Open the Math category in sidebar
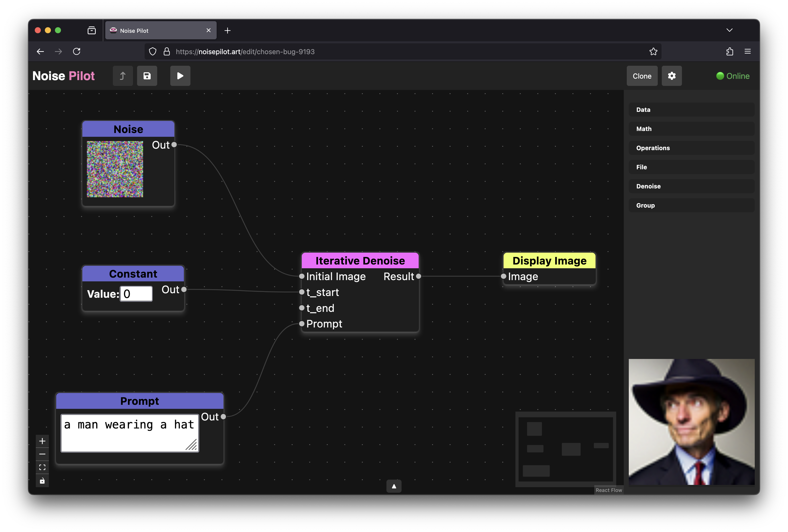788x532 pixels. [x=691, y=128]
